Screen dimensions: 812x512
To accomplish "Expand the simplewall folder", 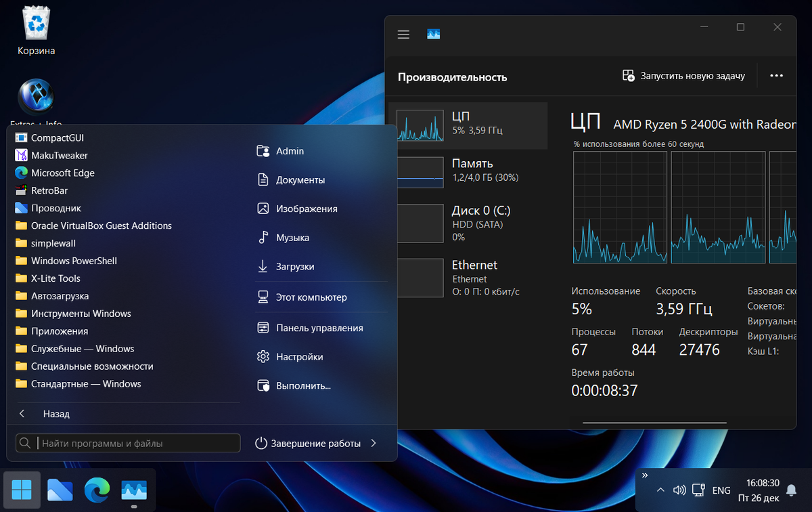I will coord(45,243).
